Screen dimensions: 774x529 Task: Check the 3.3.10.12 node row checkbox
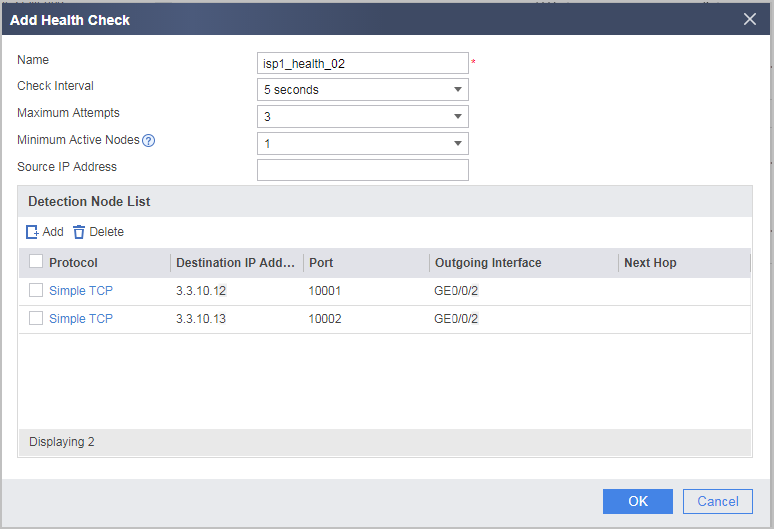(36, 290)
